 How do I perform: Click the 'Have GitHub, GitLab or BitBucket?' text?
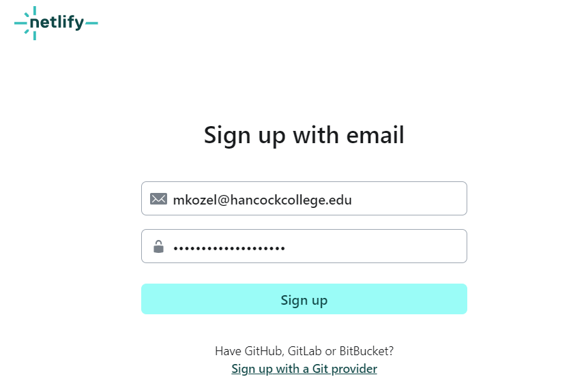(304, 351)
